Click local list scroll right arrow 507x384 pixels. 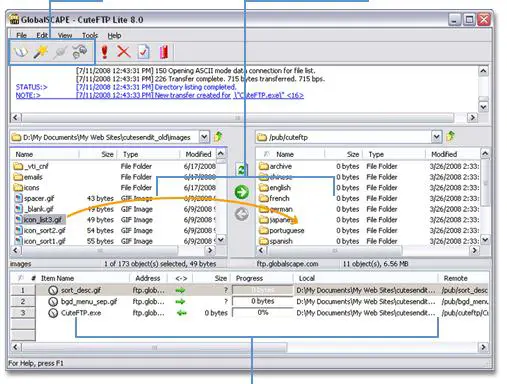(x=210, y=250)
